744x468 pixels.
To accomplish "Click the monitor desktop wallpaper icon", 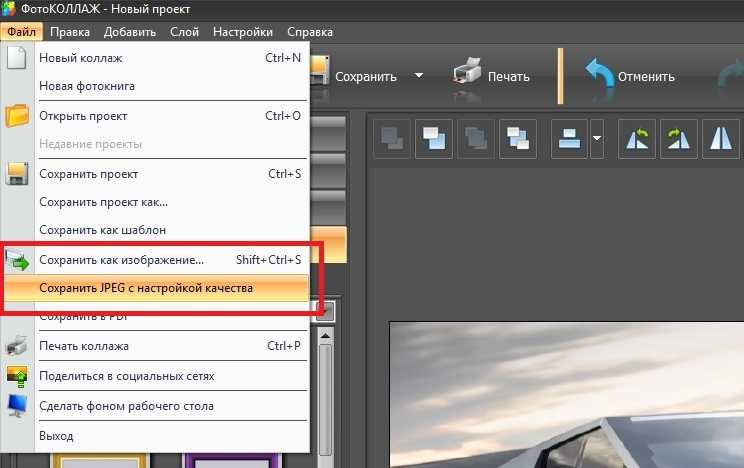I will point(17,406).
